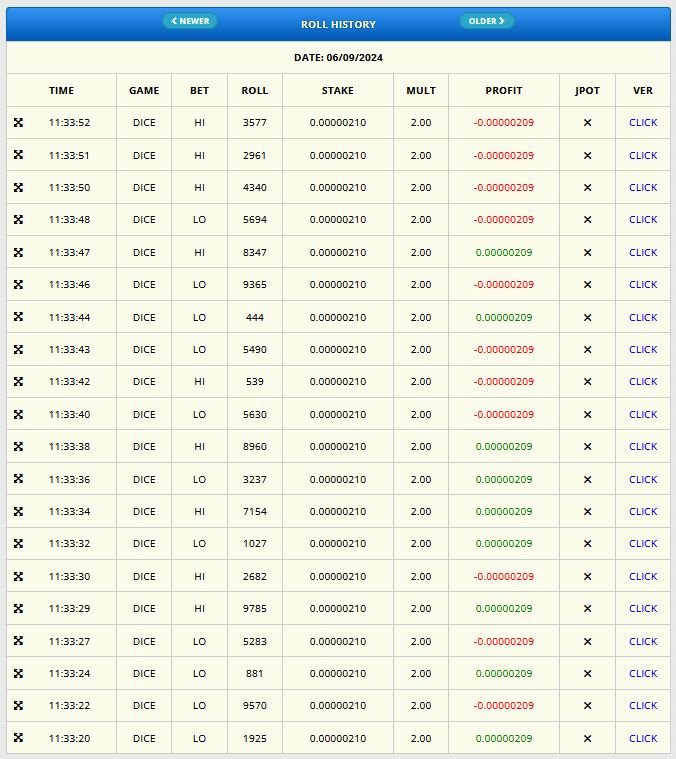Click the PROFIT column header
The height and width of the screenshot is (759, 676).
pos(503,90)
